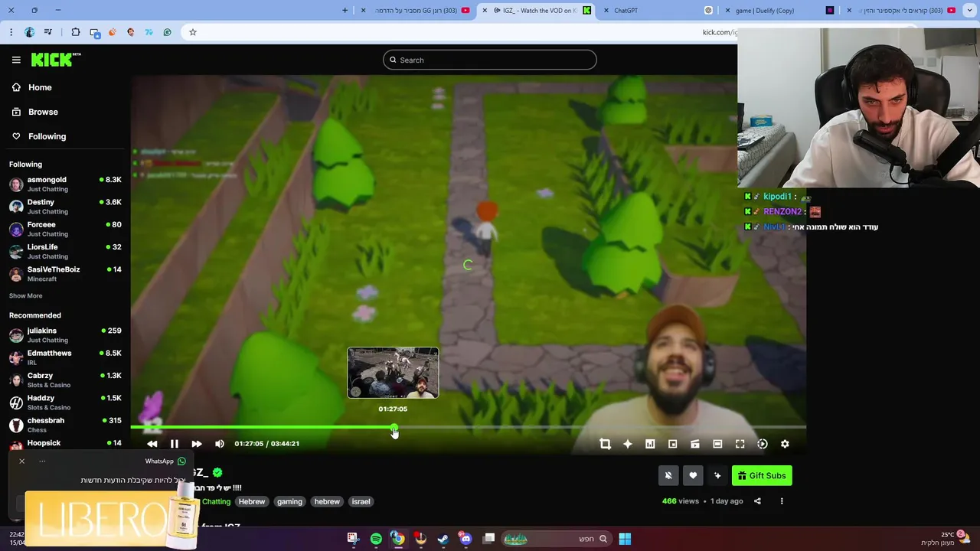Click the sparkle button beside heart

tap(717, 476)
